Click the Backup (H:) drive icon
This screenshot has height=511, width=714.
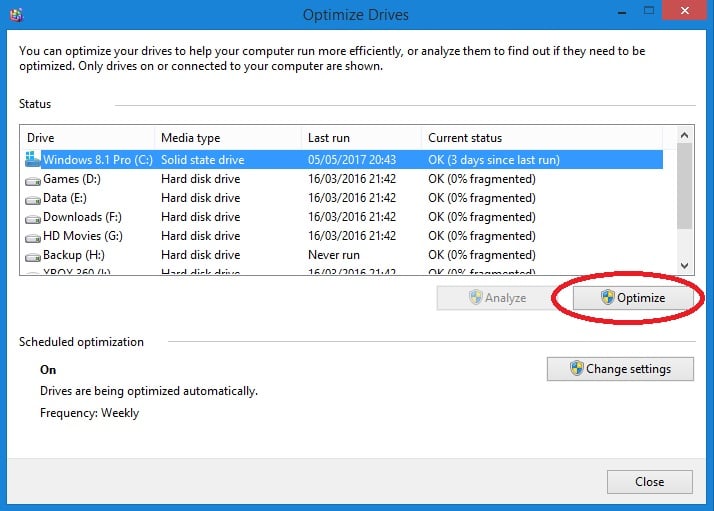32,255
